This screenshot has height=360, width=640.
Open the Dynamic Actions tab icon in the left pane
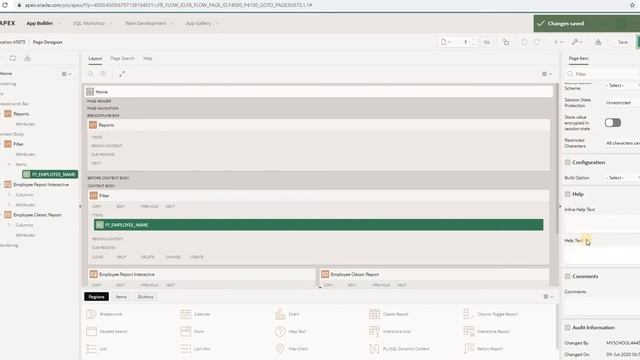tap(13, 58)
